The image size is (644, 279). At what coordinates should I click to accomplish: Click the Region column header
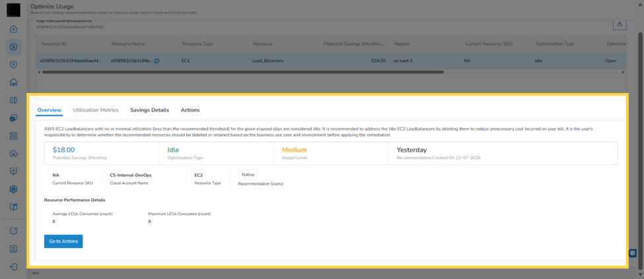pos(402,44)
